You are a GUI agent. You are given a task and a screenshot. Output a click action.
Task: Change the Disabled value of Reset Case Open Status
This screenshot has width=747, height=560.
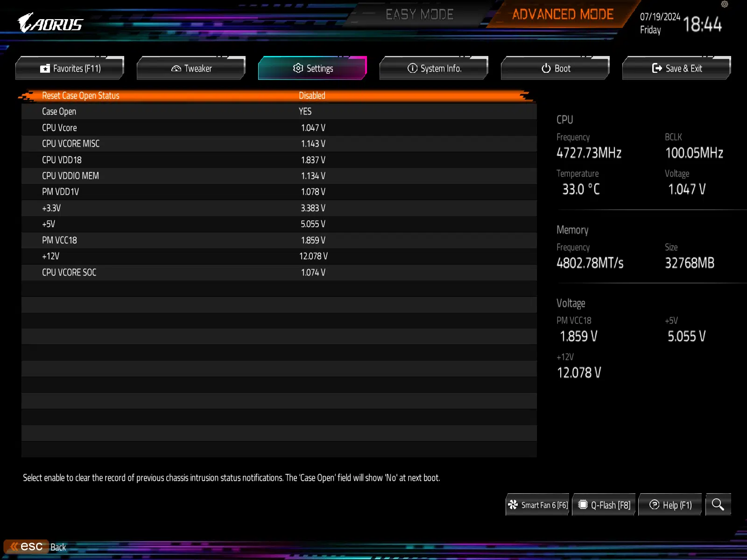click(x=312, y=96)
